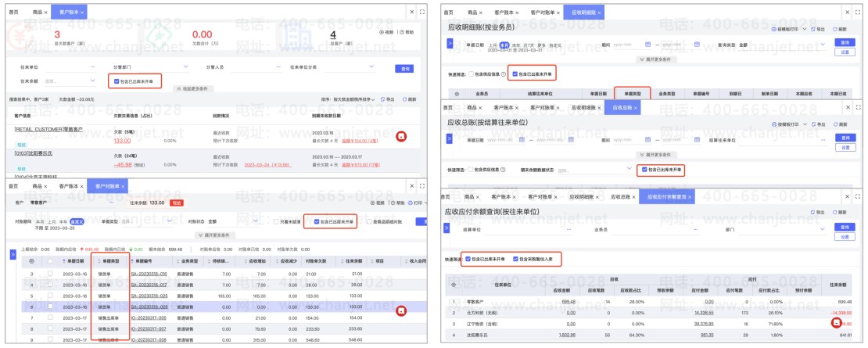Toggle 只看未结清 checkbox in 客户对账单
Screen dimensions: 868x348
pos(276,221)
